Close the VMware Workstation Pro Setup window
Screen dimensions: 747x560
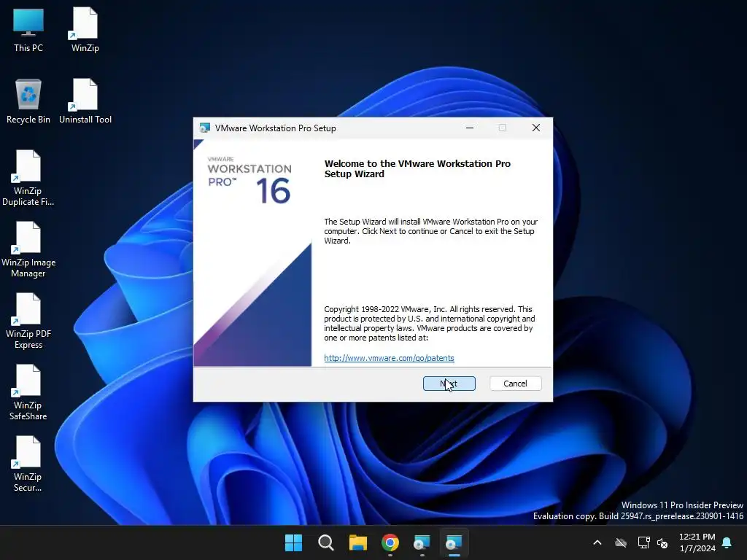[536, 128]
